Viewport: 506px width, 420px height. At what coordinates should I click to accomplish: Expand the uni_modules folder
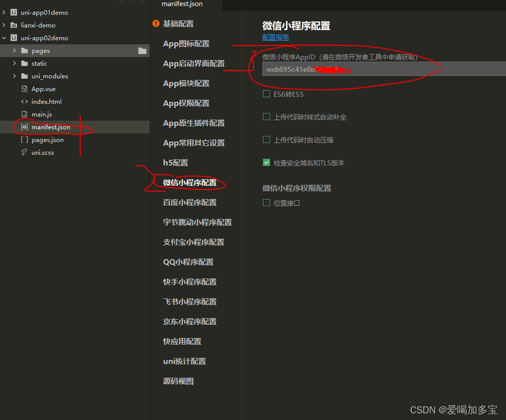[14, 76]
